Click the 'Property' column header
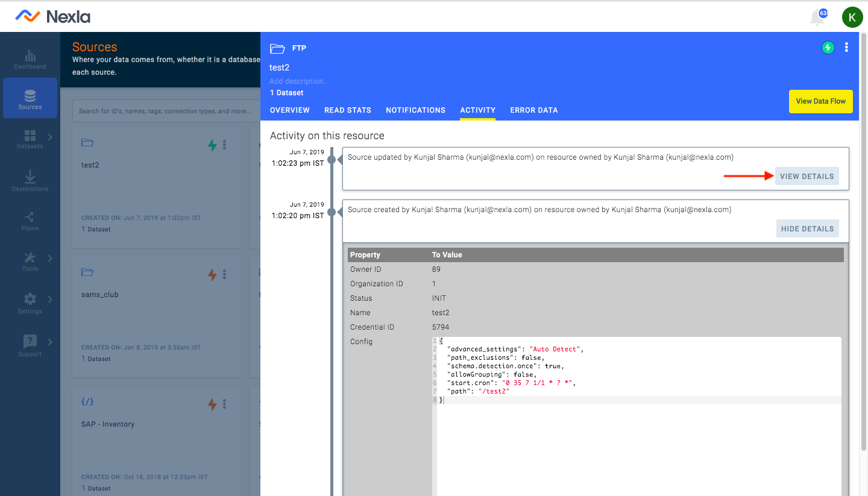 (365, 255)
